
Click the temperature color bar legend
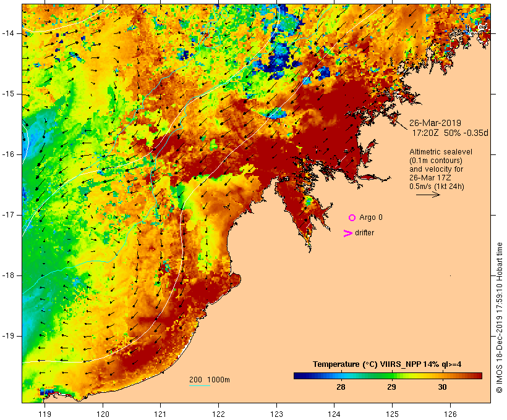click(388, 376)
